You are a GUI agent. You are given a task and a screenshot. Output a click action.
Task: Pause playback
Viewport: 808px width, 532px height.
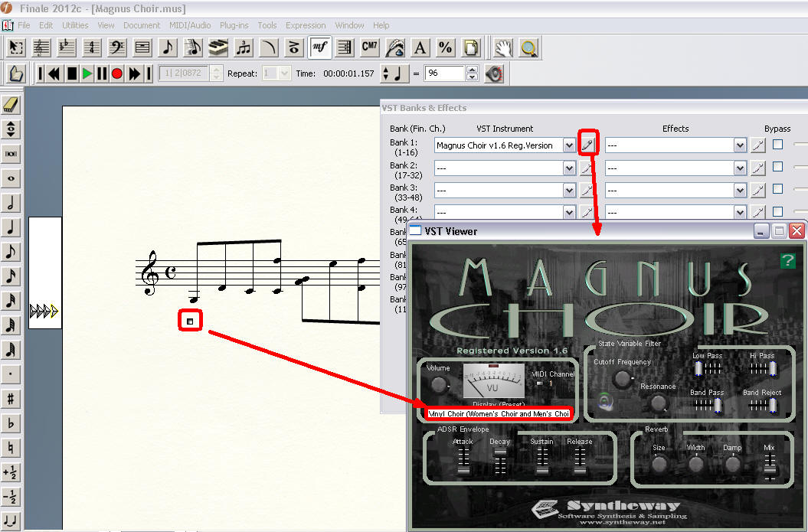click(102, 73)
